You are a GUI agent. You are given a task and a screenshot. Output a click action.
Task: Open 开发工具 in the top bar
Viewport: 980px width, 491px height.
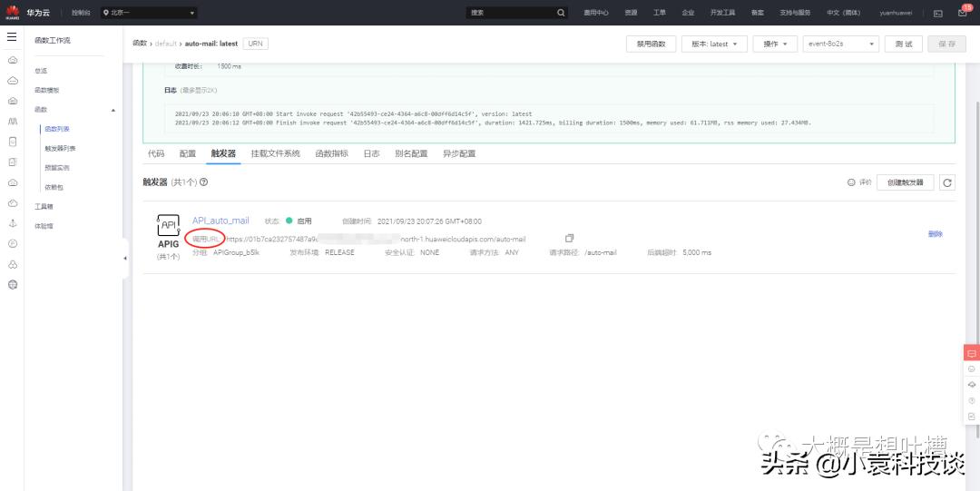(x=722, y=13)
